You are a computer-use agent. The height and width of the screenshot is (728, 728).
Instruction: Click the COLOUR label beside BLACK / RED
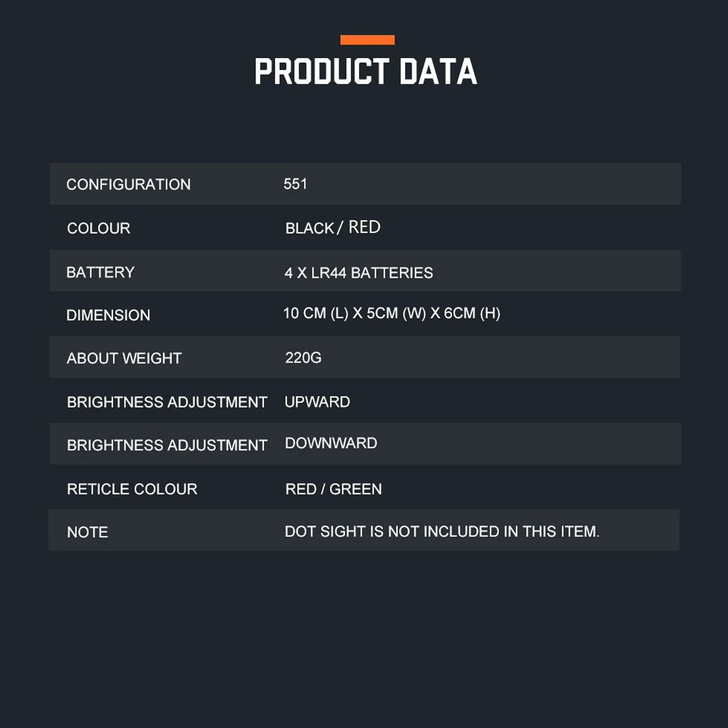99,228
